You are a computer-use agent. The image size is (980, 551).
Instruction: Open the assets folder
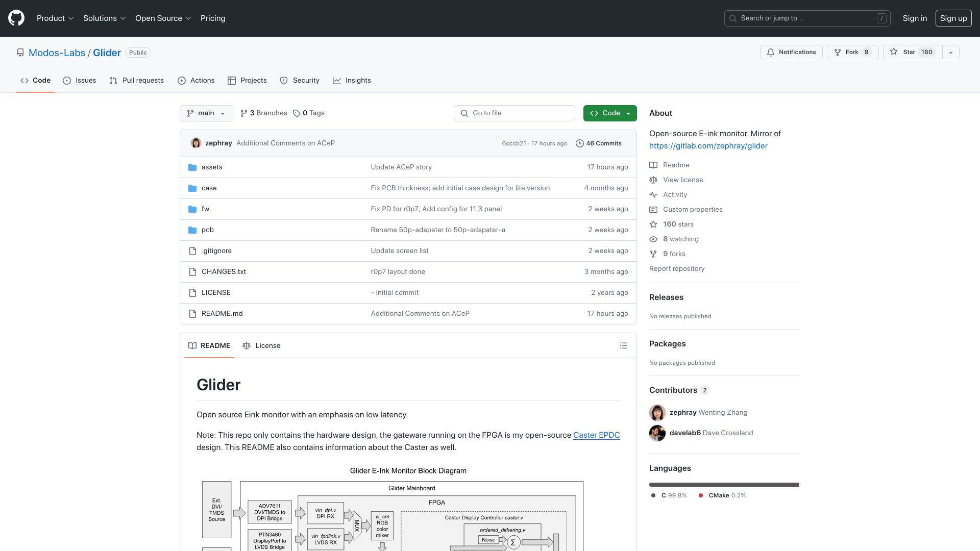click(212, 167)
